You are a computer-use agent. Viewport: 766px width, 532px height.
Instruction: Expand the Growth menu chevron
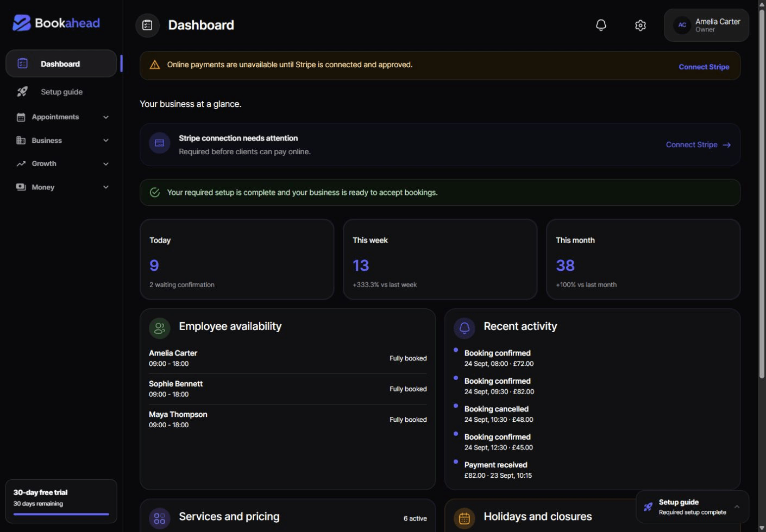(106, 164)
